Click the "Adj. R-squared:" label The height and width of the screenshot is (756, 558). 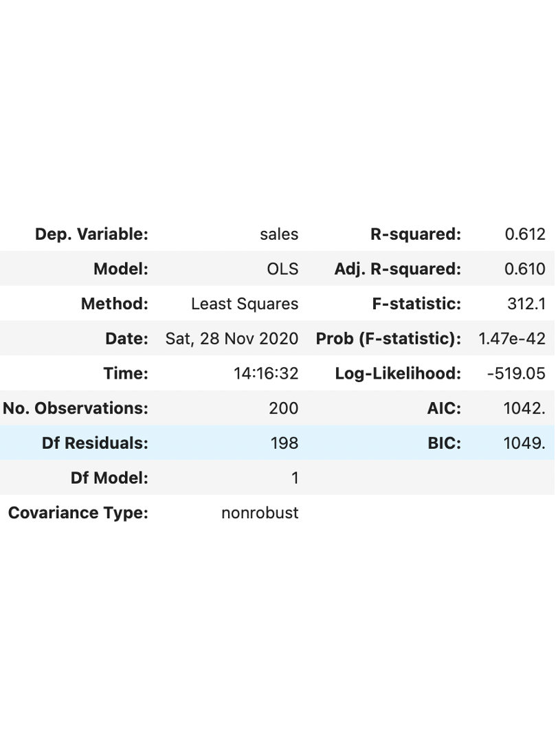tap(397, 269)
